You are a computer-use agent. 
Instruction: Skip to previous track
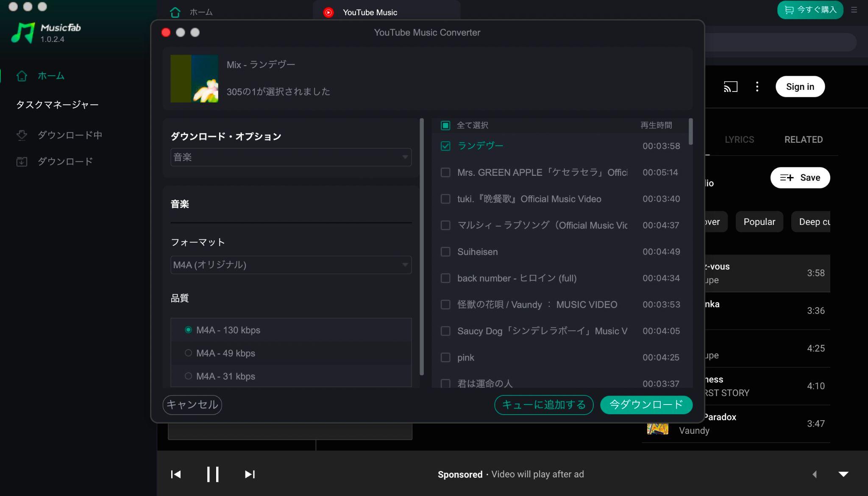point(176,474)
